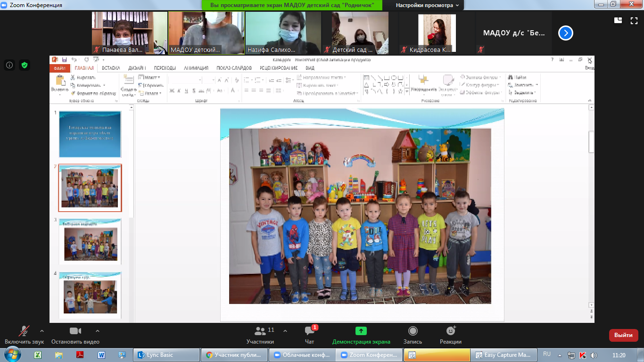Open the Чат chat panel
The image size is (644, 362).
point(310,331)
